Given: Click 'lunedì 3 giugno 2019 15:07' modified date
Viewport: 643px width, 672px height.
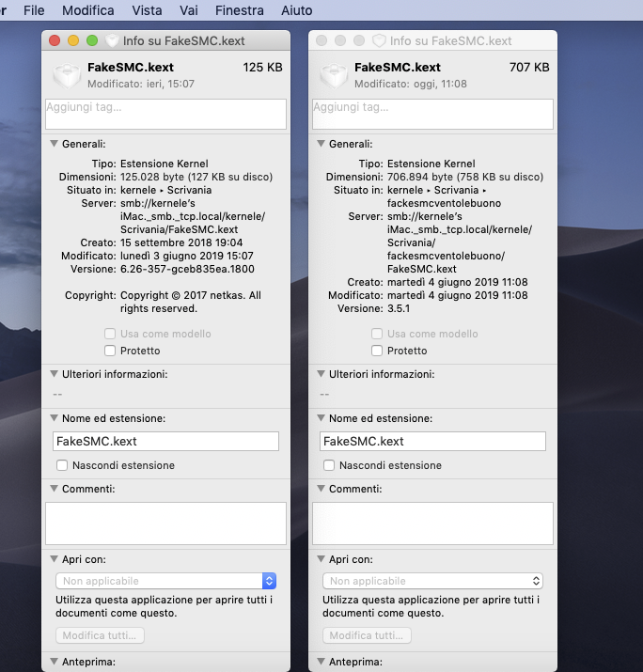Looking at the screenshot, I should (187, 256).
